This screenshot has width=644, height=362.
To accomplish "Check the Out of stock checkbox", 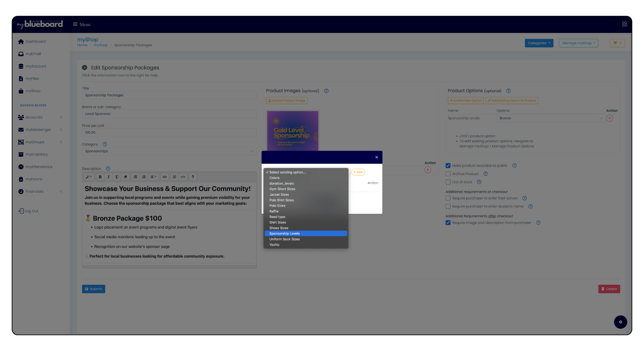I will [x=448, y=182].
